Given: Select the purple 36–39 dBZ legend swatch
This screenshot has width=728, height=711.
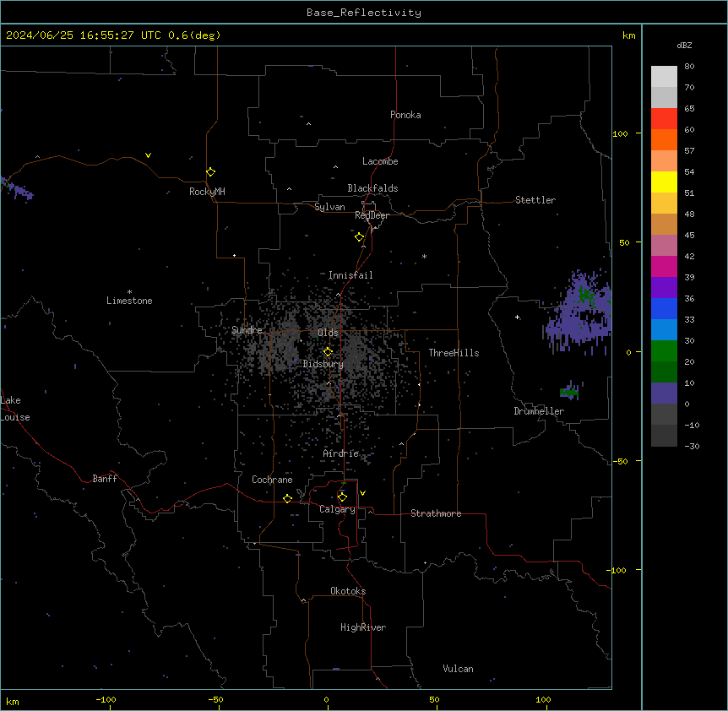Looking at the screenshot, I should (664, 288).
